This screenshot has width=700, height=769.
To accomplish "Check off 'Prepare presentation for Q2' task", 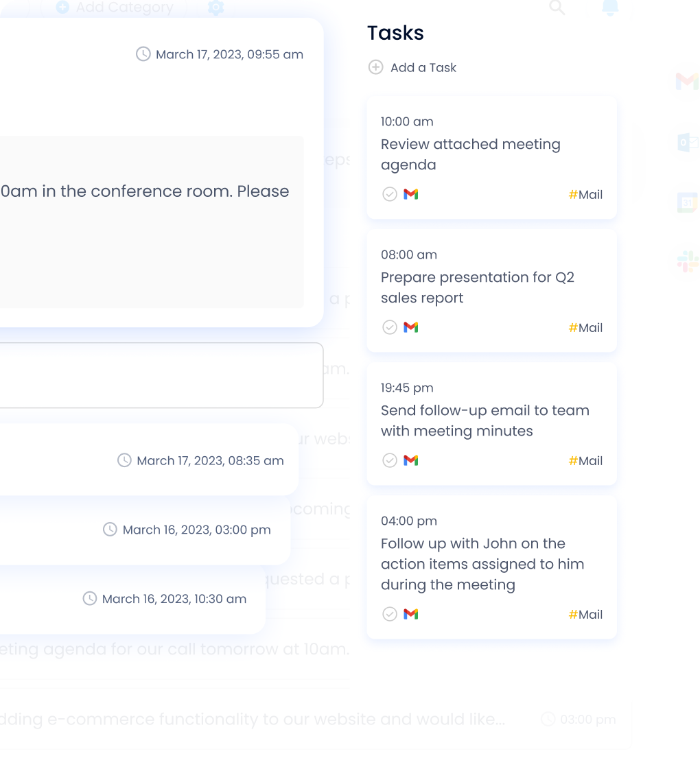I will coord(390,327).
